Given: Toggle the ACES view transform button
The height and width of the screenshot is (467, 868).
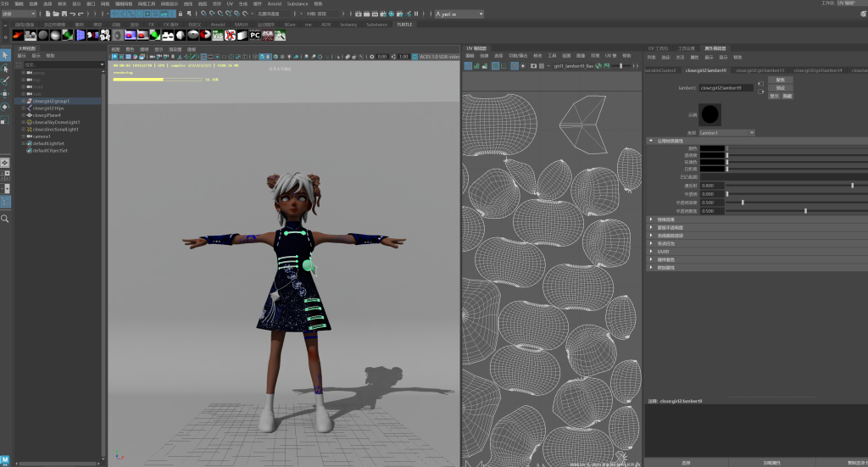Looking at the screenshot, I should tap(415, 57).
